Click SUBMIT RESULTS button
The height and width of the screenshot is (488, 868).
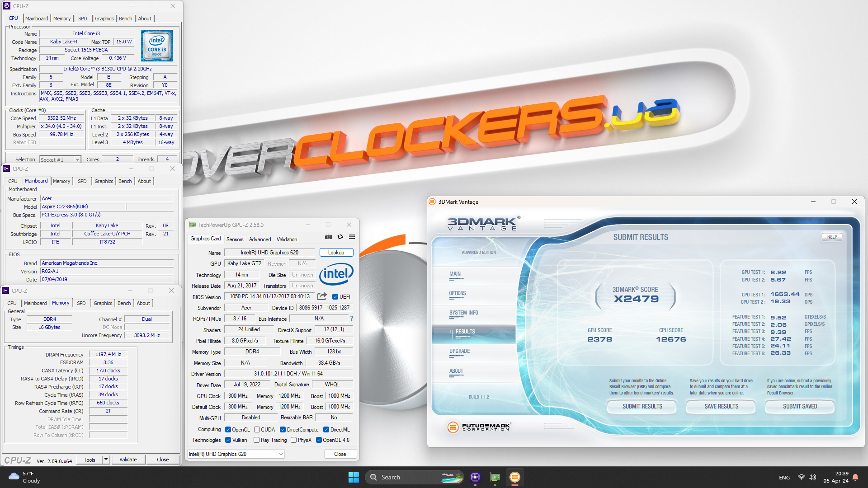coord(642,406)
